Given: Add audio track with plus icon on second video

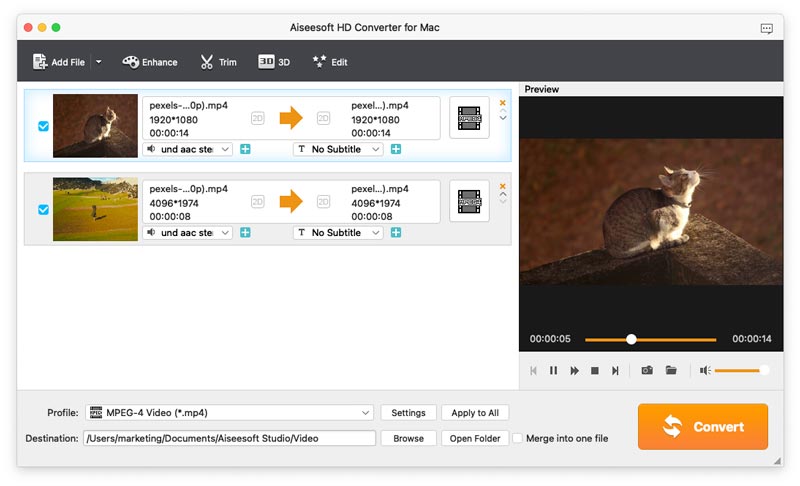Looking at the screenshot, I should point(245,233).
